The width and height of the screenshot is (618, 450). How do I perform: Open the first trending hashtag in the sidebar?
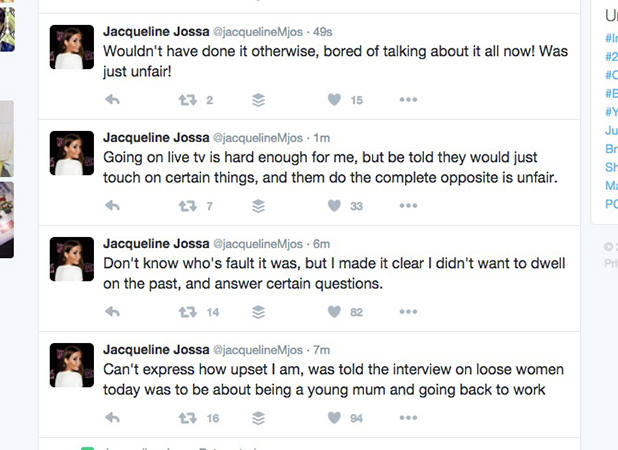(611, 38)
